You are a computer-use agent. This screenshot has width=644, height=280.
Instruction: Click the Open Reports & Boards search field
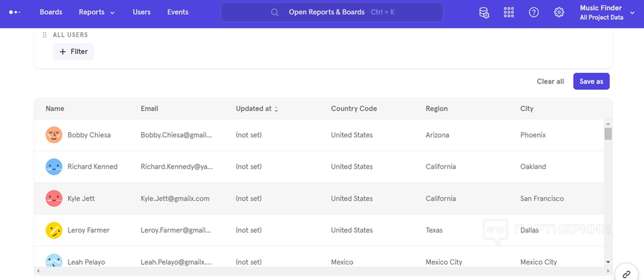click(332, 13)
